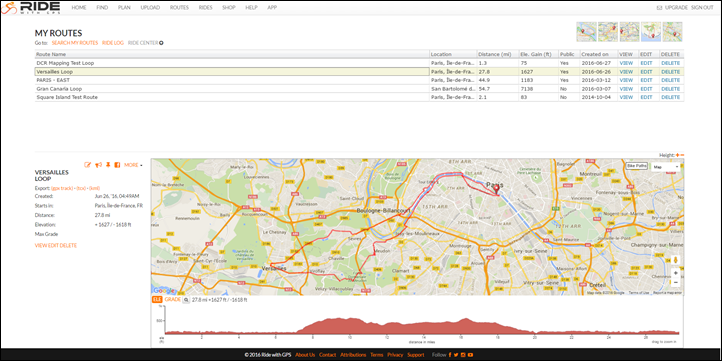Open Street View pegman on map
722x361 pixels.
click(x=675, y=260)
